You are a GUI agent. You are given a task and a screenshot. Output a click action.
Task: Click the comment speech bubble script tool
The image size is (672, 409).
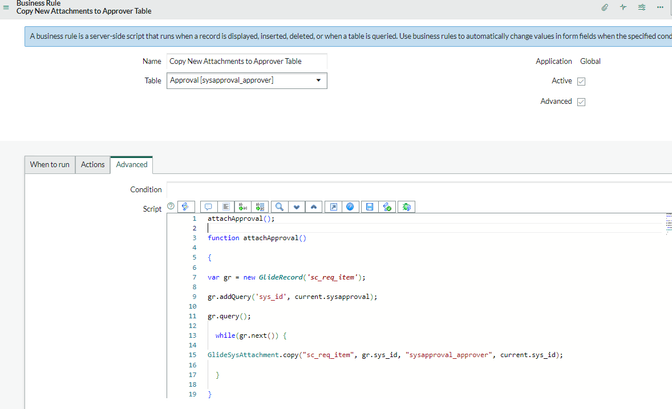point(208,207)
